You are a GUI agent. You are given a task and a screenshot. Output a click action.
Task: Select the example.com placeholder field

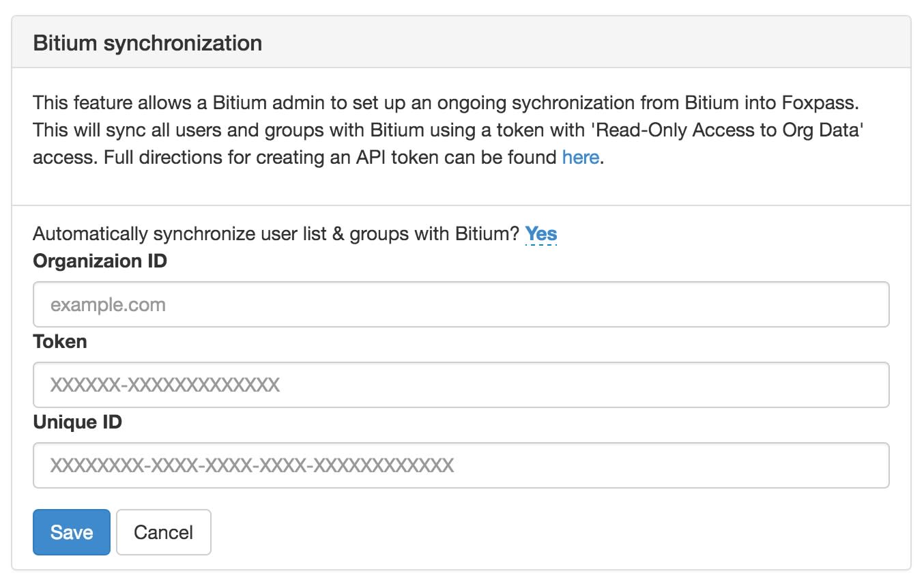click(273, 304)
